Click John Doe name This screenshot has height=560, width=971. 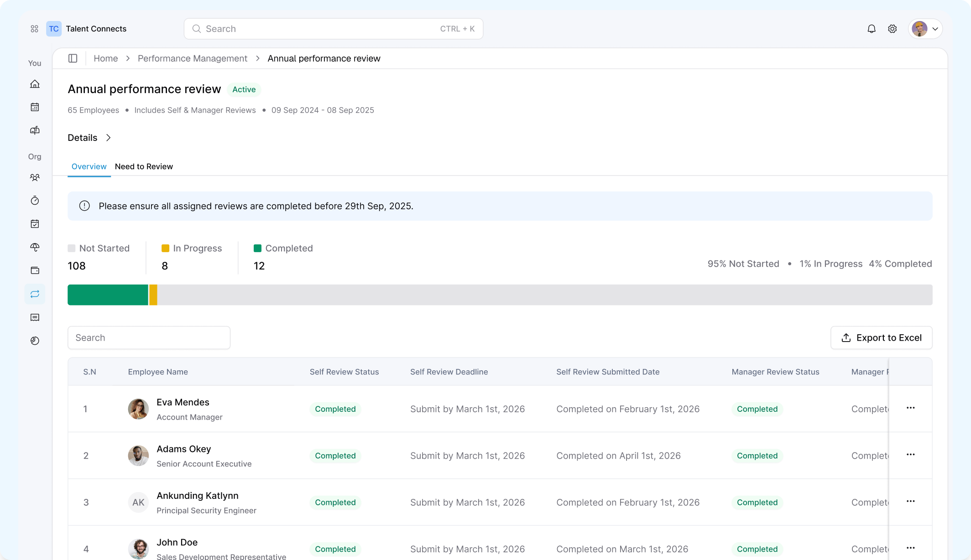click(177, 542)
